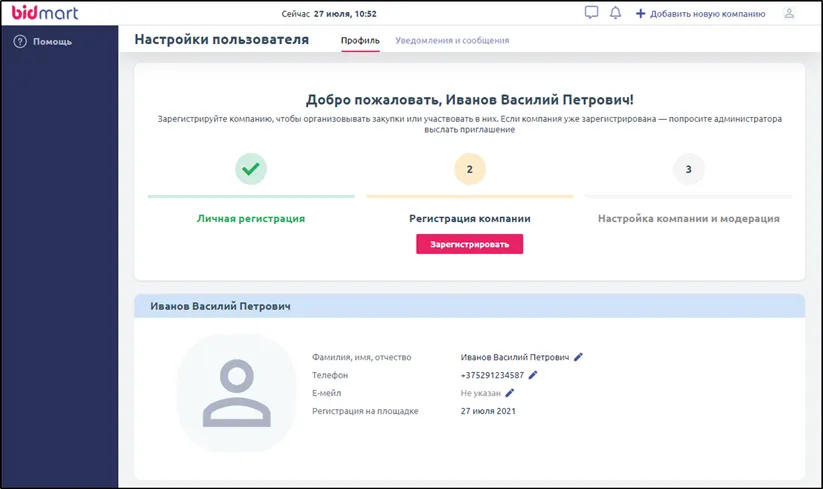
Task: Click the user account icon in header
Action: (x=789, y=13)
